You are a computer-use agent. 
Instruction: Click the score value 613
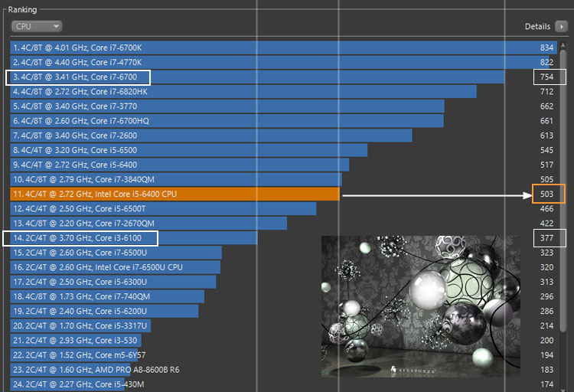[546, 136]
